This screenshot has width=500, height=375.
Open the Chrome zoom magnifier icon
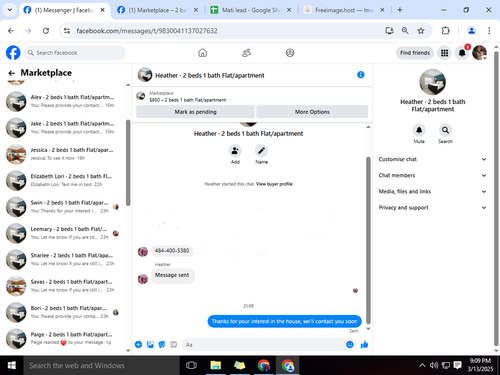[x=405, y=31]
